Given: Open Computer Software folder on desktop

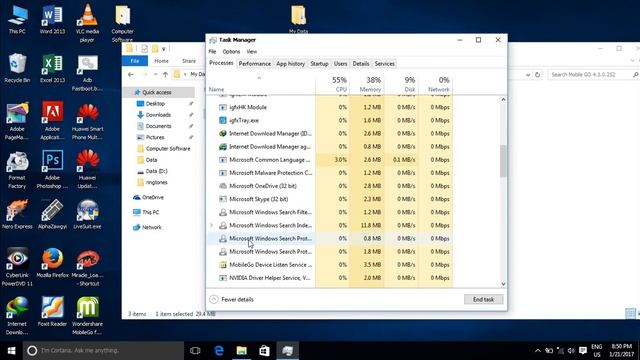Looking at the screenshot, I should [122, 23].
